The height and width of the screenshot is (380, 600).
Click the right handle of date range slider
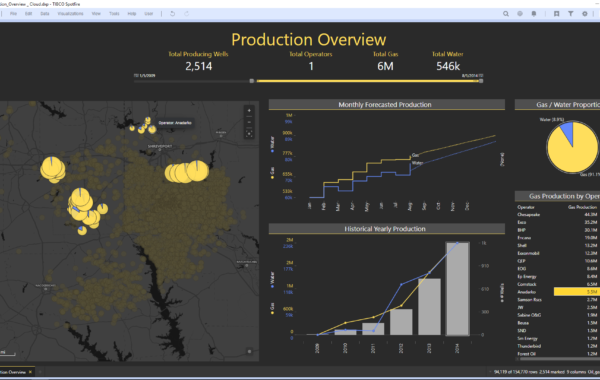[481, 81]
